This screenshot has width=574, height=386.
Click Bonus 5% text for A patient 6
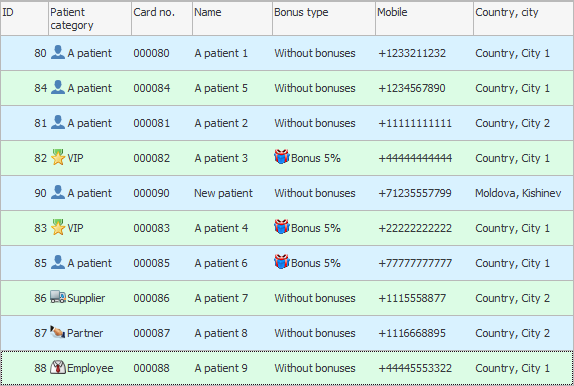[316, 263]
